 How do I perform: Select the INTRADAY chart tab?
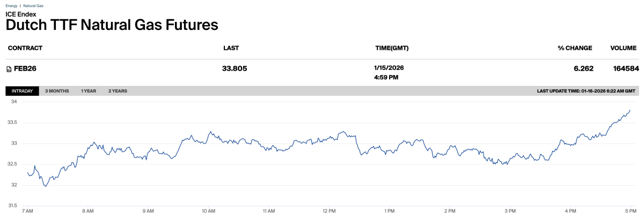pos(22,91)
